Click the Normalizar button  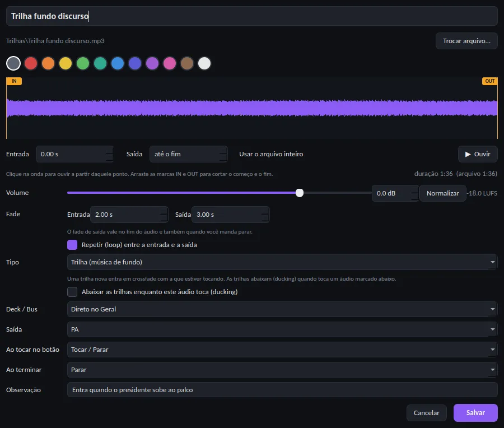click(x=442, y=193)
